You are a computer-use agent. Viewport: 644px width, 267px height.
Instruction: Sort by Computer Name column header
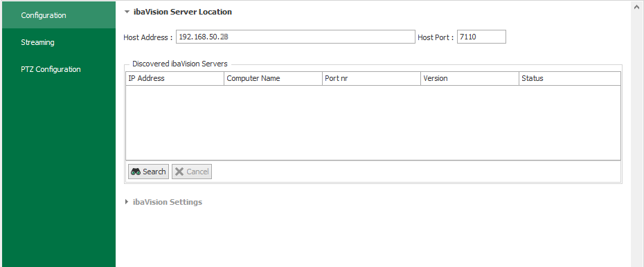273,78
